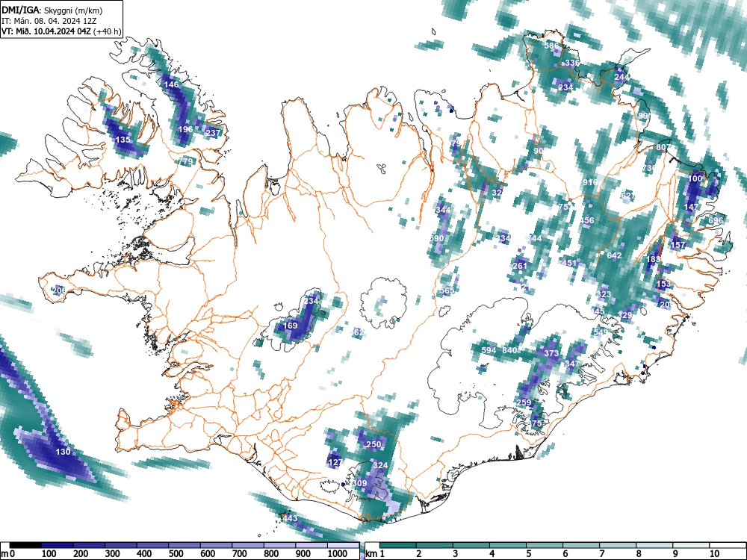Click the black 0–100 m legend swatch
The height and width of the screenshot is (560, 747).
25,545
